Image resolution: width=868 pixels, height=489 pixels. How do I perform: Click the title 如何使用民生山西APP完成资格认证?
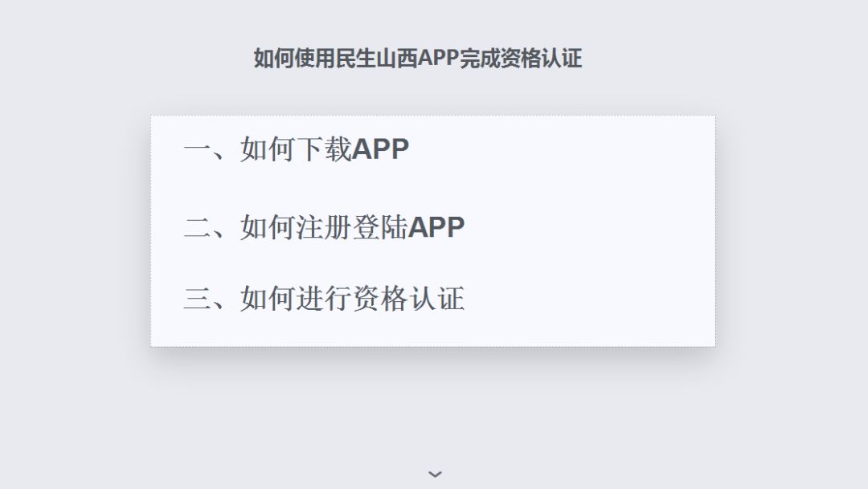tap(418, 58)
